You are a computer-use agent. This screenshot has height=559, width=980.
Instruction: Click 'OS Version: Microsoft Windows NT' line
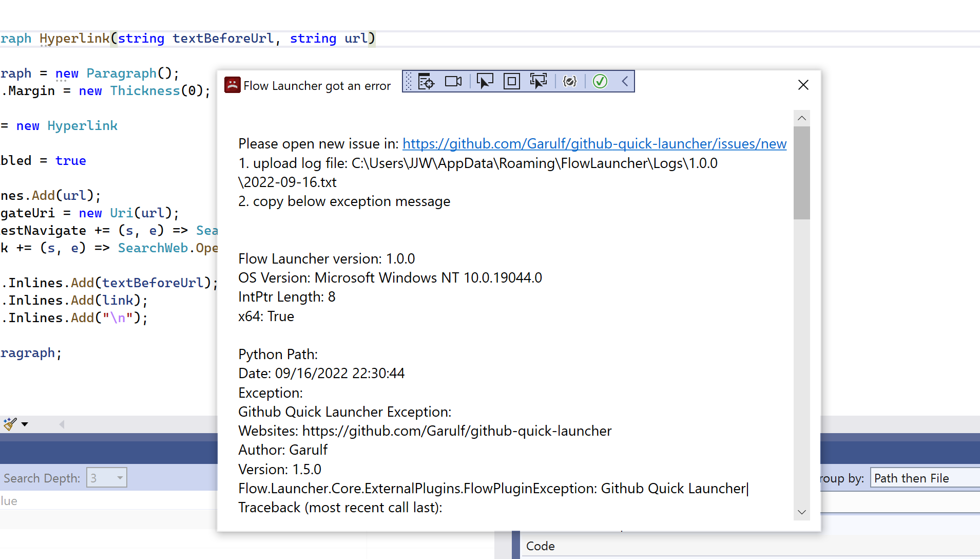(390, 278)
